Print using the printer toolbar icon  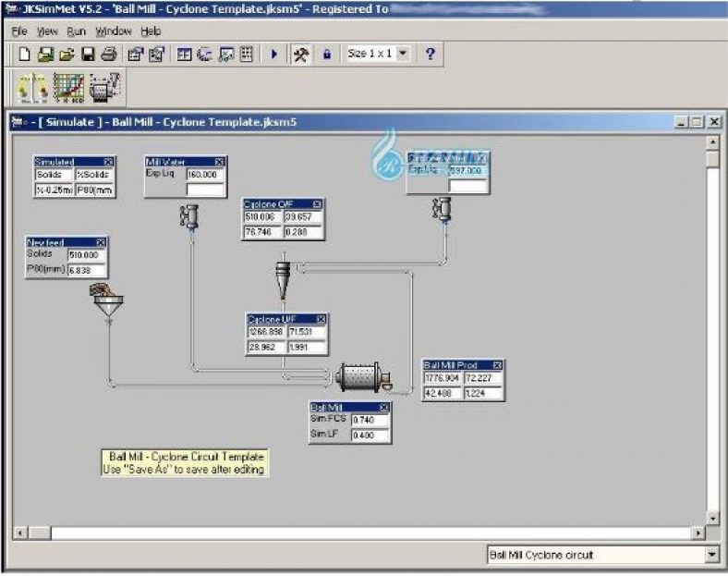pyautogui.click(x=109, y=55)
